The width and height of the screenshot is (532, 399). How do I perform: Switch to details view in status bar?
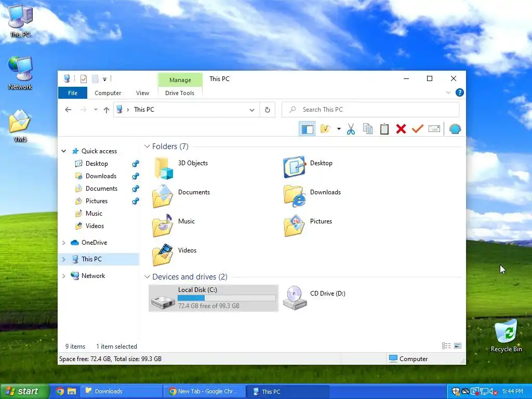(x=446, y=345)
